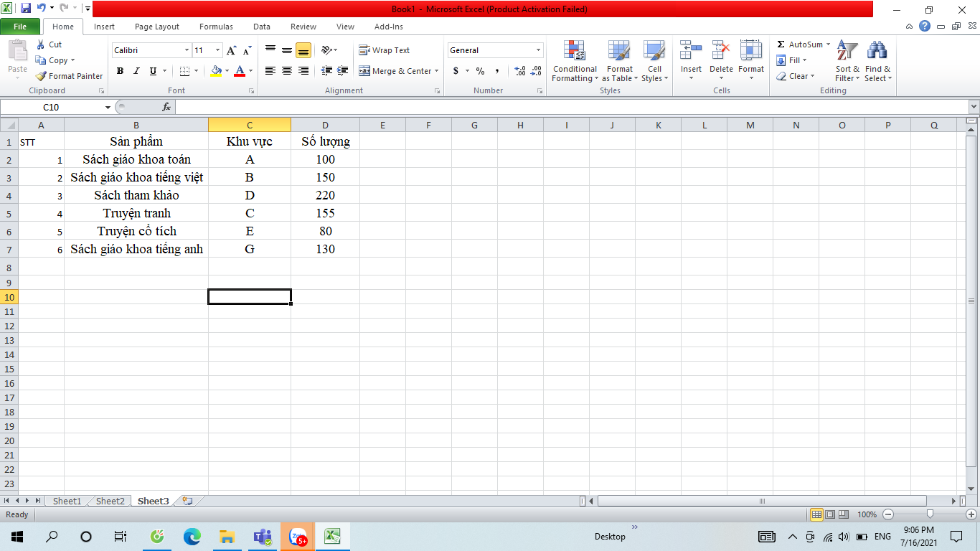This screenshot has height=551, width=980.
Task: Apply Font Color letter A icon
Action: (240, 71)
